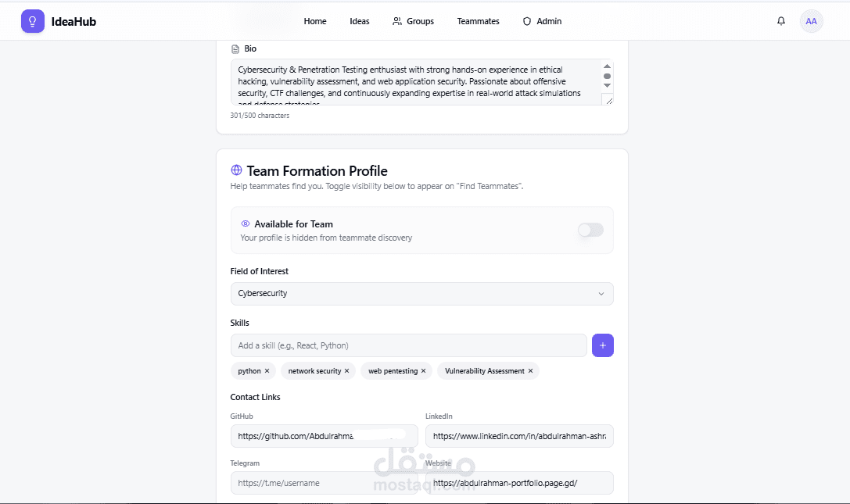Viewport: 850px width, 504px height.
Task: Open the Ideas nav item
Action: [360, 21]
